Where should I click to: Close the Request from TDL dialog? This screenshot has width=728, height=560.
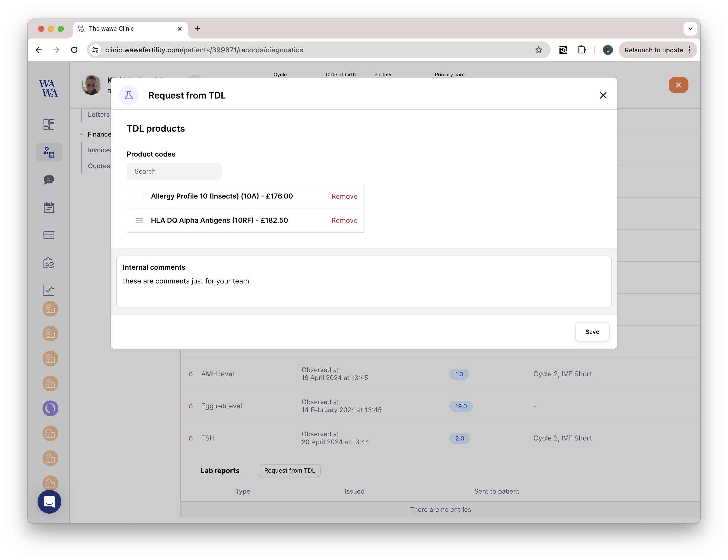pyautogui.click(x=603, y=96)
